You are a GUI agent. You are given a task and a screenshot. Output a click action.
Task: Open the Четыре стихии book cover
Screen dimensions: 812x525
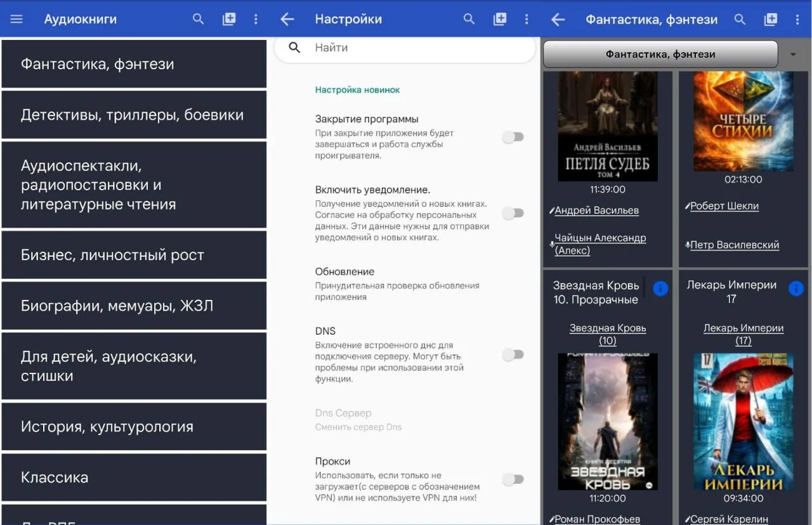743,121
